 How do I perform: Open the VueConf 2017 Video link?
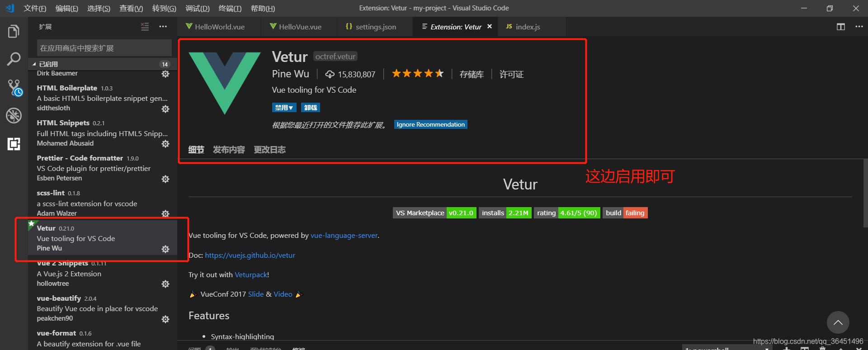(x=283, y=294)
